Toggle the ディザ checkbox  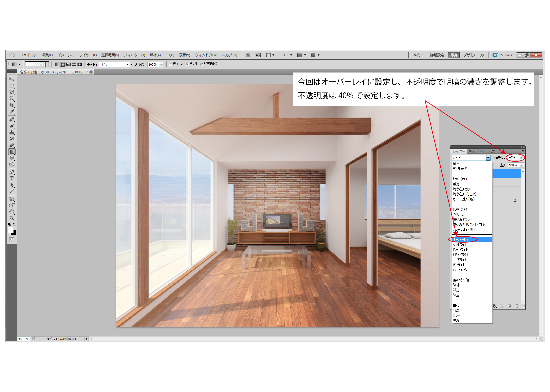(x=187, y=64)
